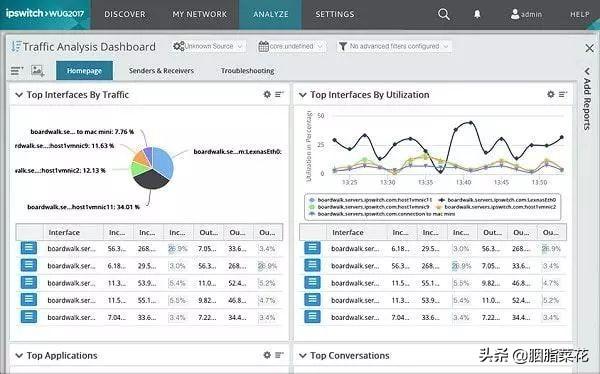The image size is (600, 374).
Task: Click Interface column header in Utilization table
Action: tap(357, 232)
